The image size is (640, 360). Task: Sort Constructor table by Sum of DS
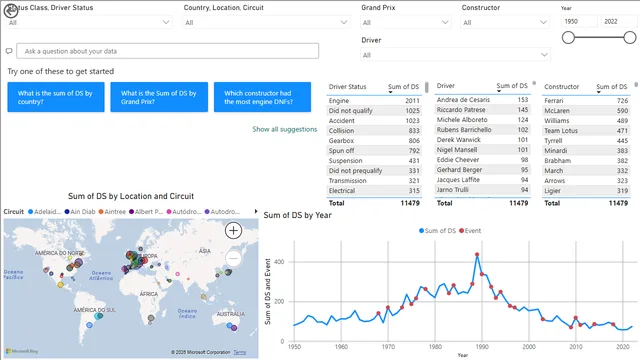(611, 87)
